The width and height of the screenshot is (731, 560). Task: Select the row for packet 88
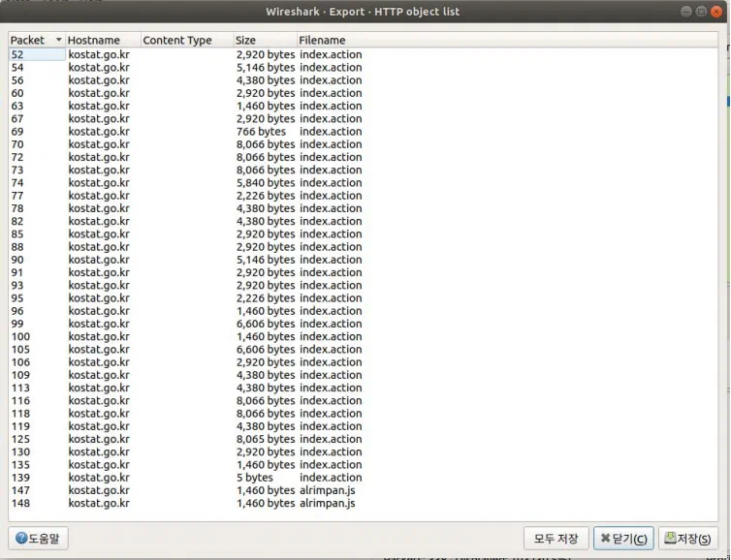tap(364, 247)
